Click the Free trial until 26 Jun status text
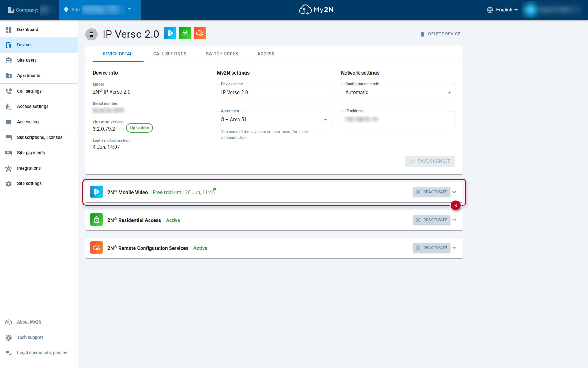Image resolution: width=588 pixels, height=368 pixels. pyautogui.click(x=184, y=192)
